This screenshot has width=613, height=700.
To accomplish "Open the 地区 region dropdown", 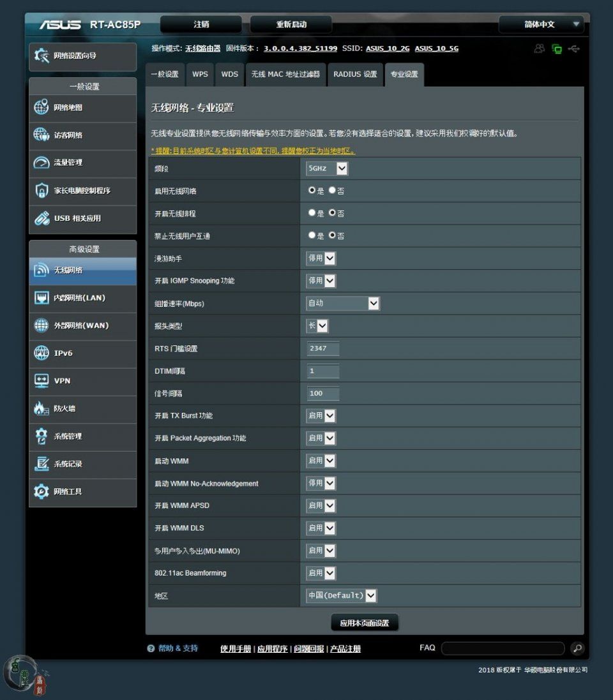I will coord(342,595).
